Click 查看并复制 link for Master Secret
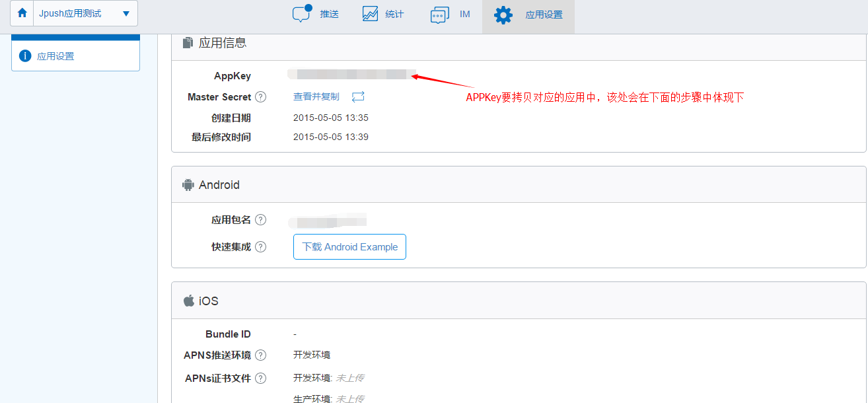868x403 pixels. coord(316,96)
